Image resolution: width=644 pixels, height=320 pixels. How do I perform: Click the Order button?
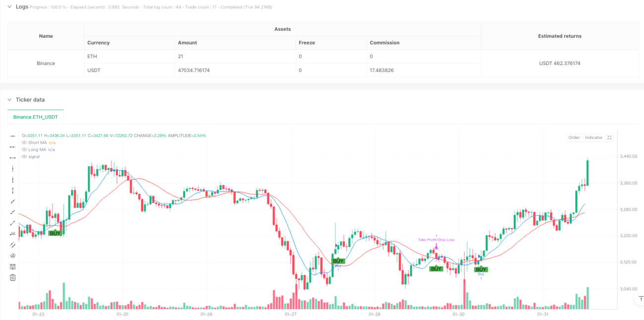pyautogui.click(x=574, y=137)
